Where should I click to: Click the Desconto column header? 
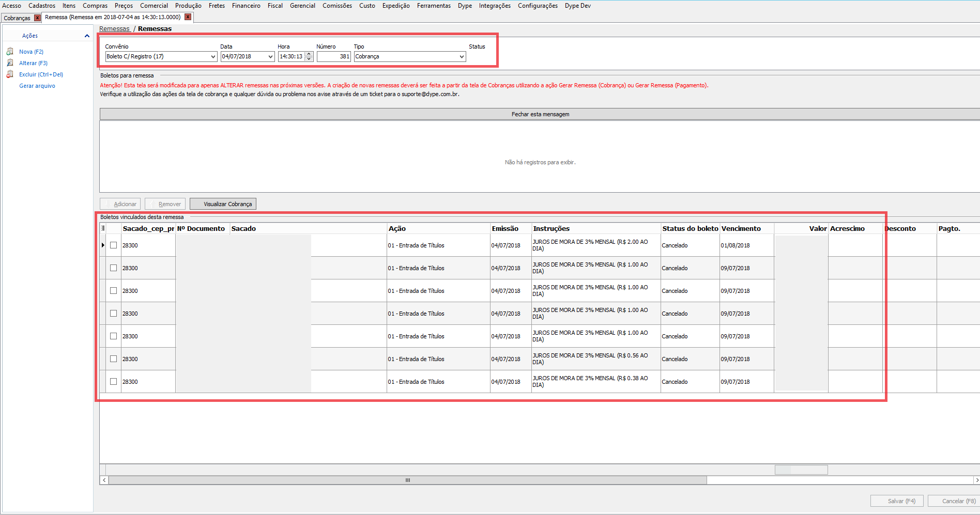910,228
